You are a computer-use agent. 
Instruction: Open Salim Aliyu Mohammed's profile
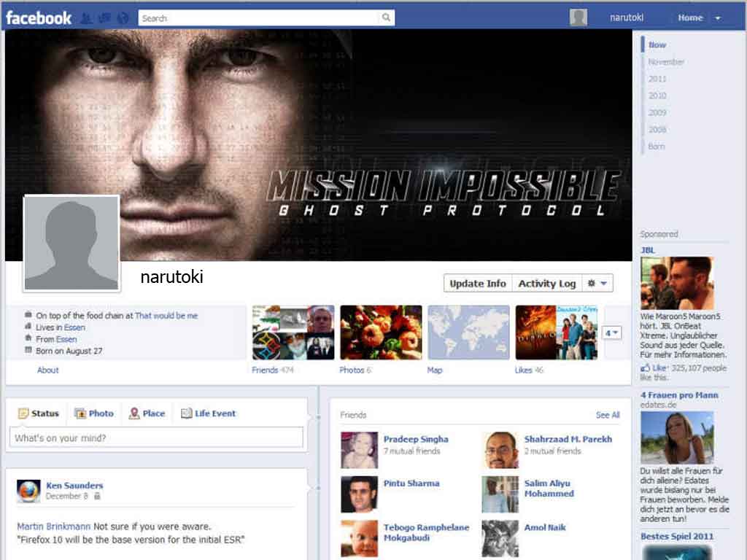coord(549,489)
